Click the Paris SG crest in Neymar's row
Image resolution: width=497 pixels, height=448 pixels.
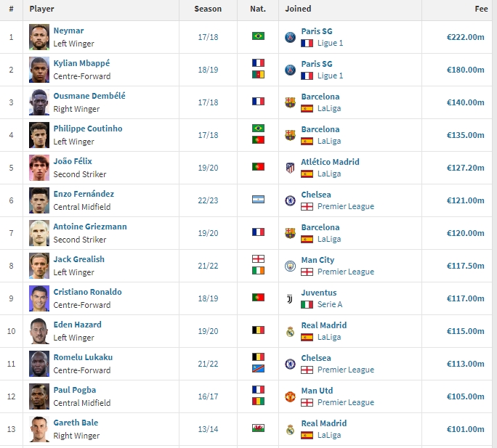tap(290, 37)
